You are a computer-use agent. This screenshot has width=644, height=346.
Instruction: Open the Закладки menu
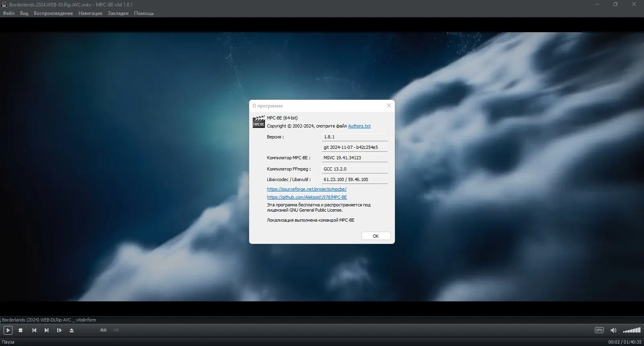[118, 13]
